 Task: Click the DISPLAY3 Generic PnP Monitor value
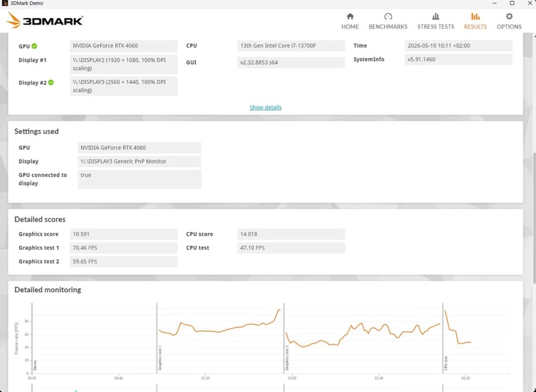(139, 161)
